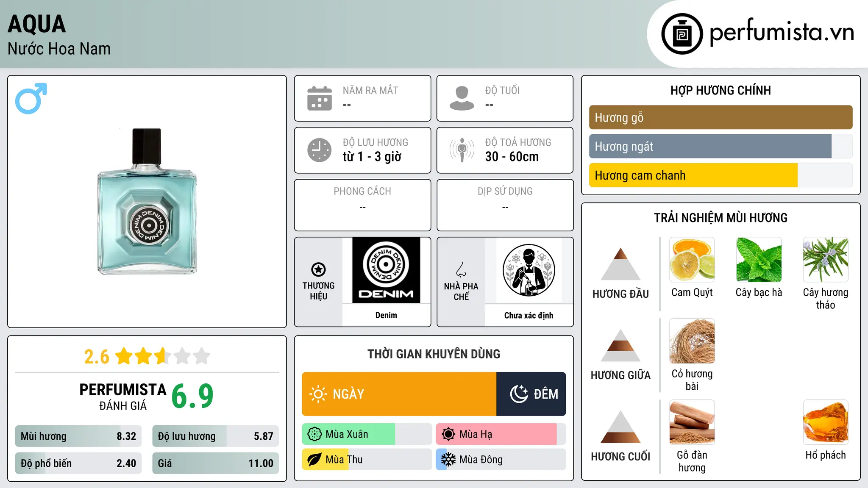Click the nose icon above Nhà pha chế
The width and height of the screenshot is (868, 488).
tap(461, 269)
